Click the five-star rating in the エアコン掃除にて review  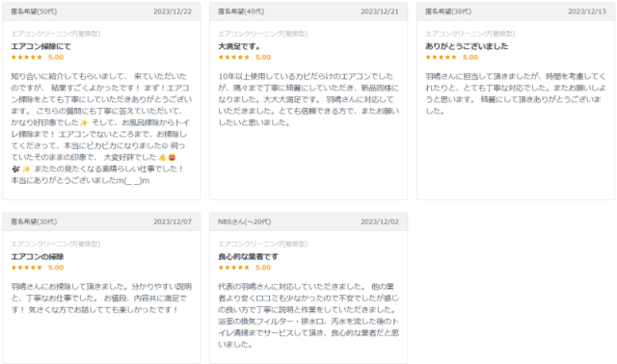tap(26, 58)
